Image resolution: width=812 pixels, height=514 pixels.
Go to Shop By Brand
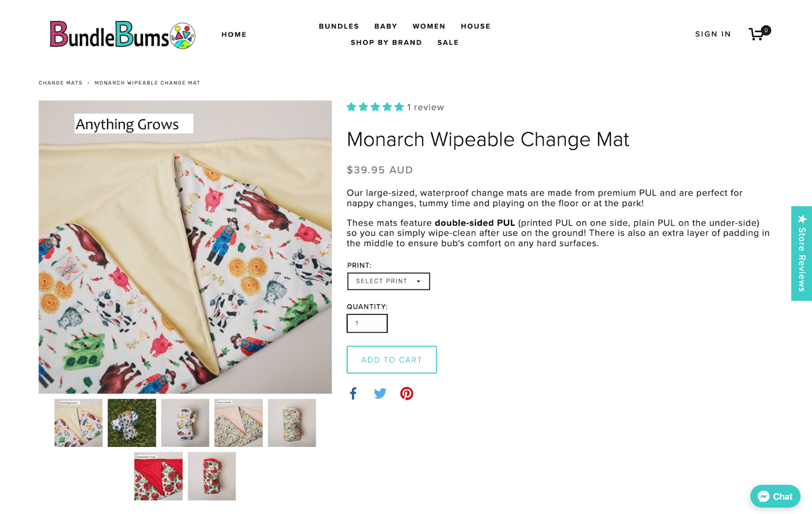[x=386, y=43]
